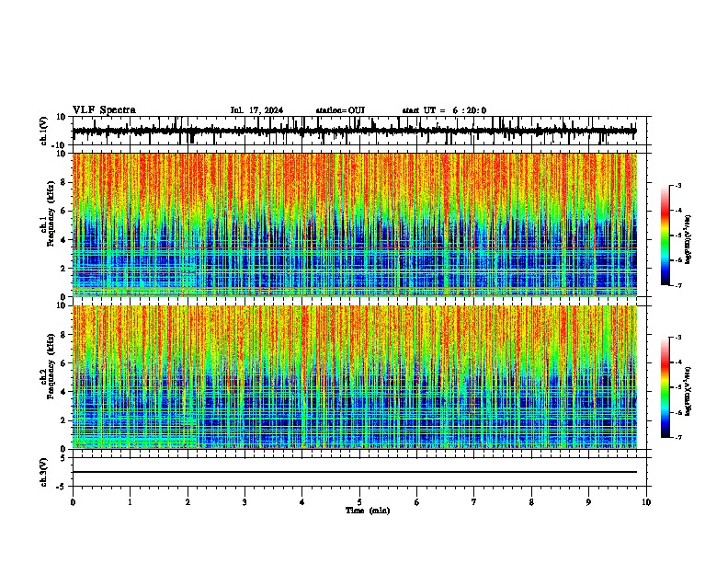Viewport: 728px width, 563px height.
Task: Click the "2" kHz tick on ch.2 frequency axis
Action: 64,420
